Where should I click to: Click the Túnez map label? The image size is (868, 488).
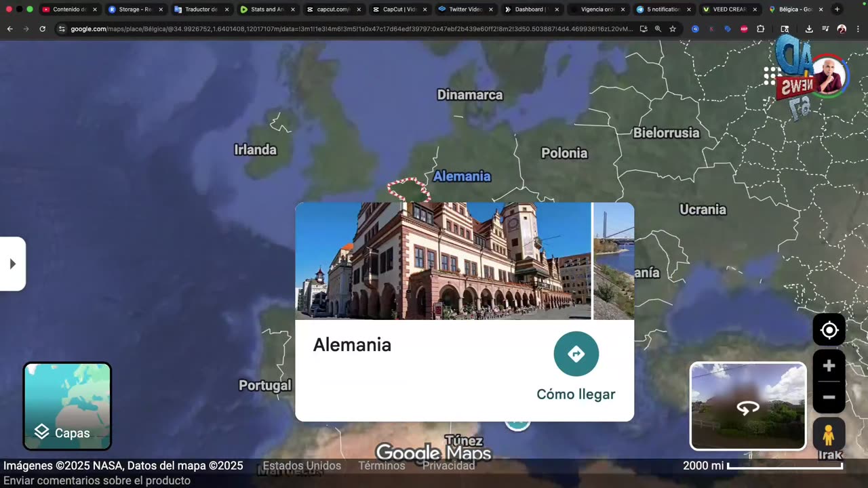464,441
